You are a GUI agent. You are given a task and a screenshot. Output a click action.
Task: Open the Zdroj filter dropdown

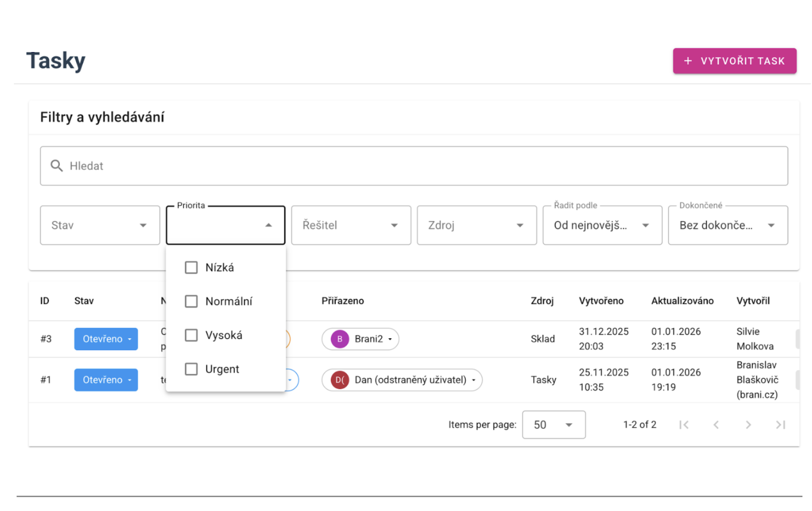476,225
